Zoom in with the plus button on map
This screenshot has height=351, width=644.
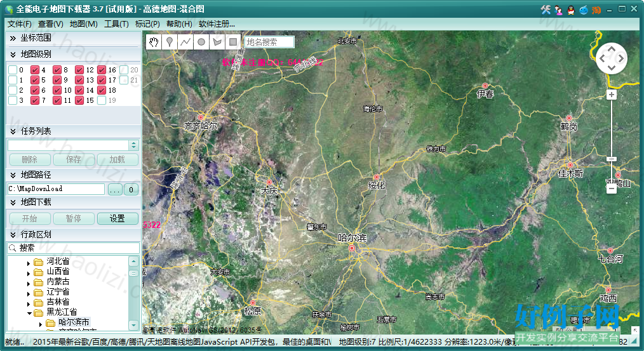[x=612, y=95]
